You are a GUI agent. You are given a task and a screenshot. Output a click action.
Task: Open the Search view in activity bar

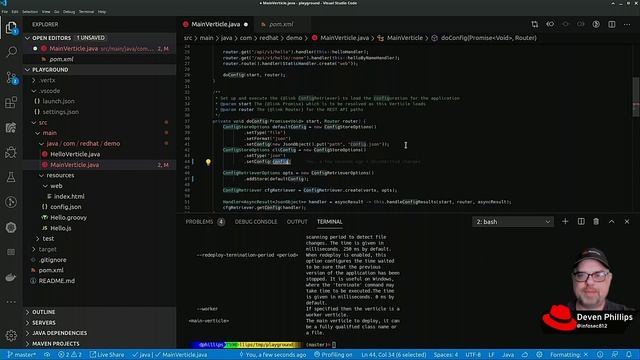[11, 52]
